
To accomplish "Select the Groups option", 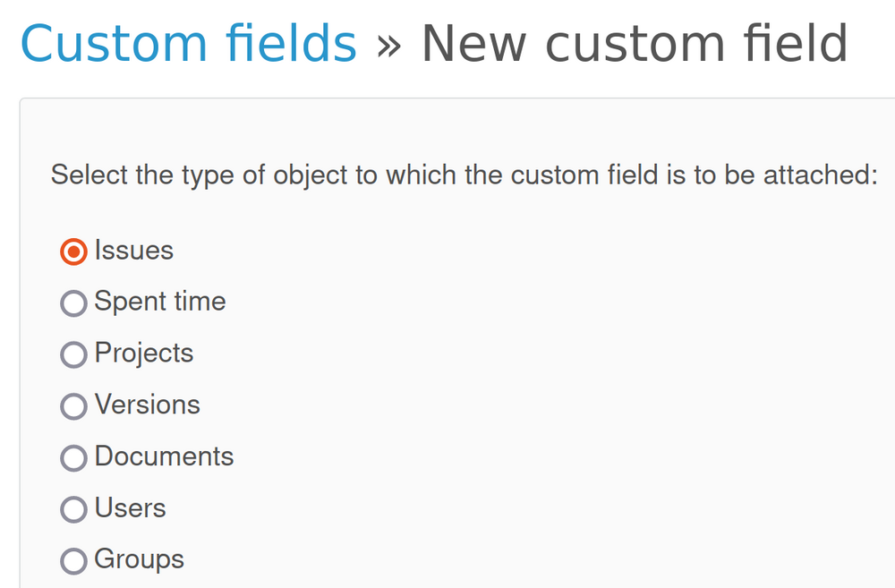I will click(73, 560).
